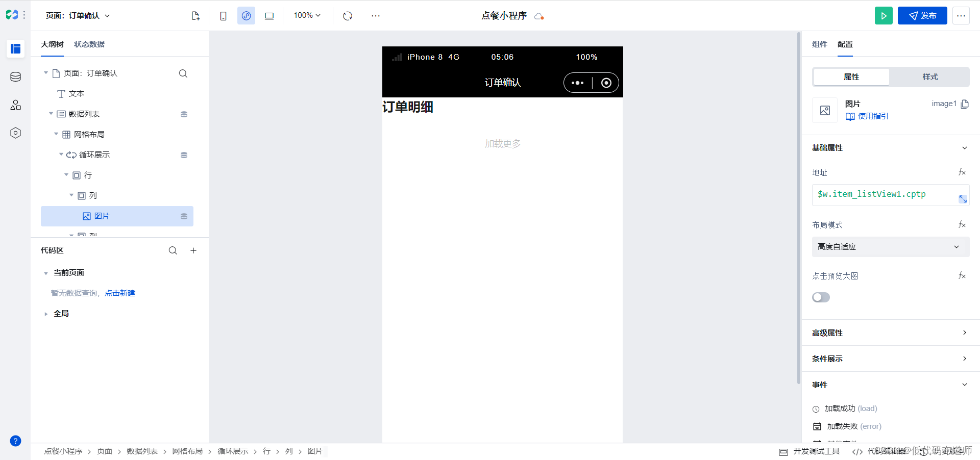Collapse the 循环展示 tree node
Viewport: 980px width, 460px height.
coord(61,155)
